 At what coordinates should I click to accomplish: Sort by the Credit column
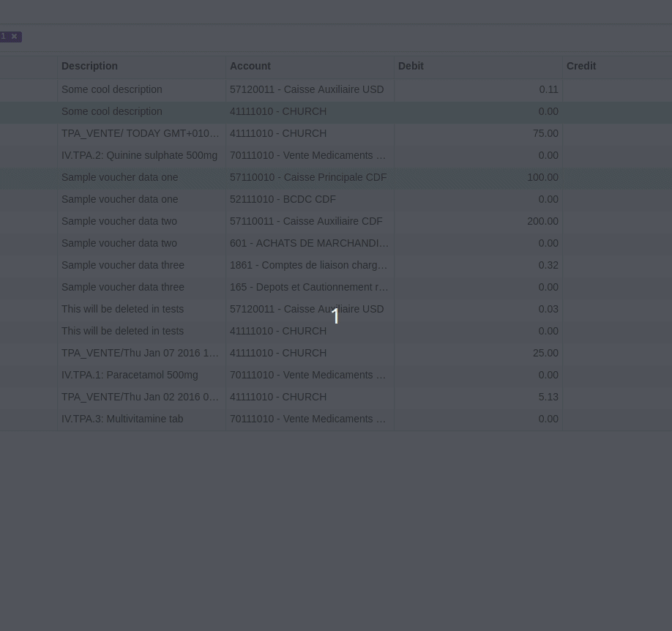(581, 66)
